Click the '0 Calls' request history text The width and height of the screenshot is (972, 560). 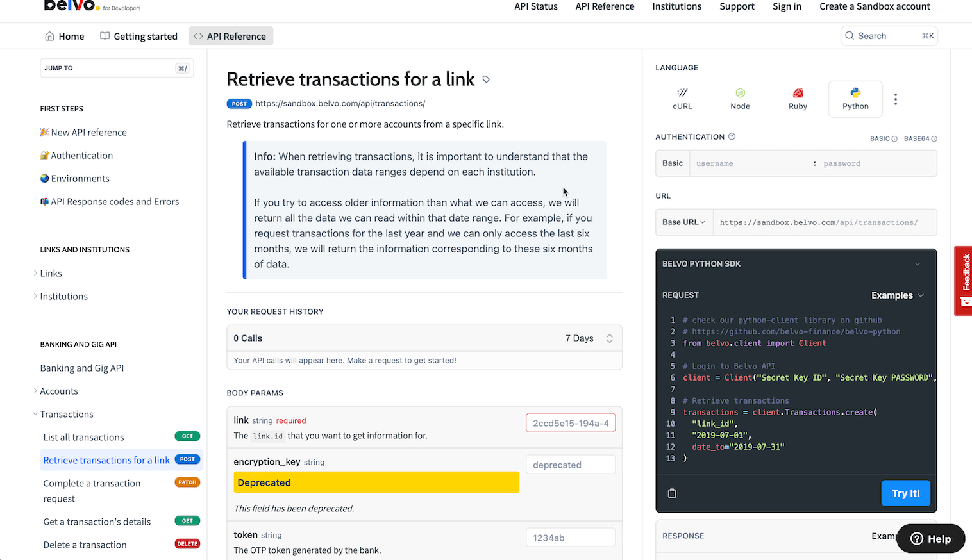point(248,338)
